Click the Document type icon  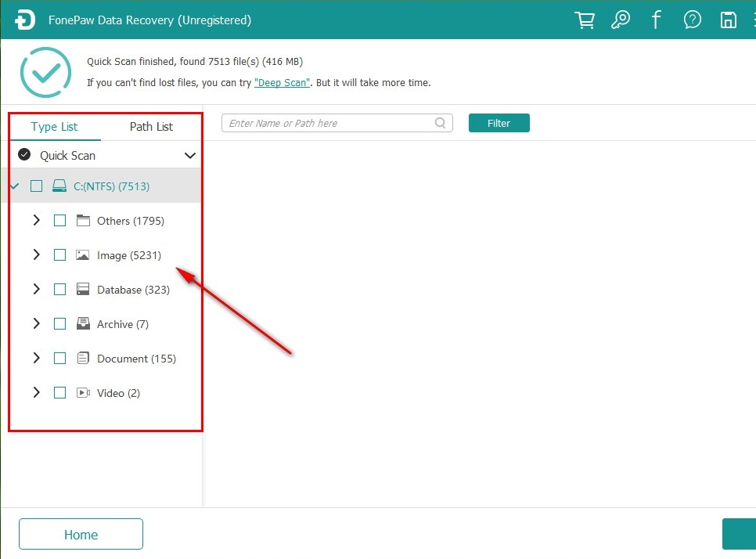(83, 358)
